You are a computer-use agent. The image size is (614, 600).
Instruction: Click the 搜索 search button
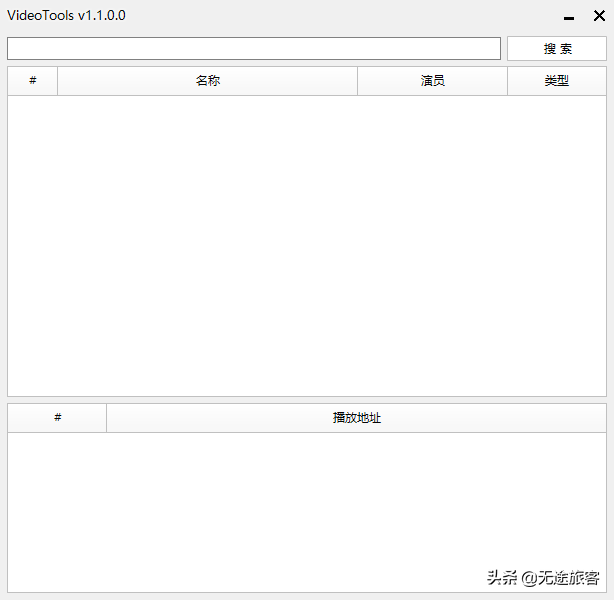(x=557, y=49)
